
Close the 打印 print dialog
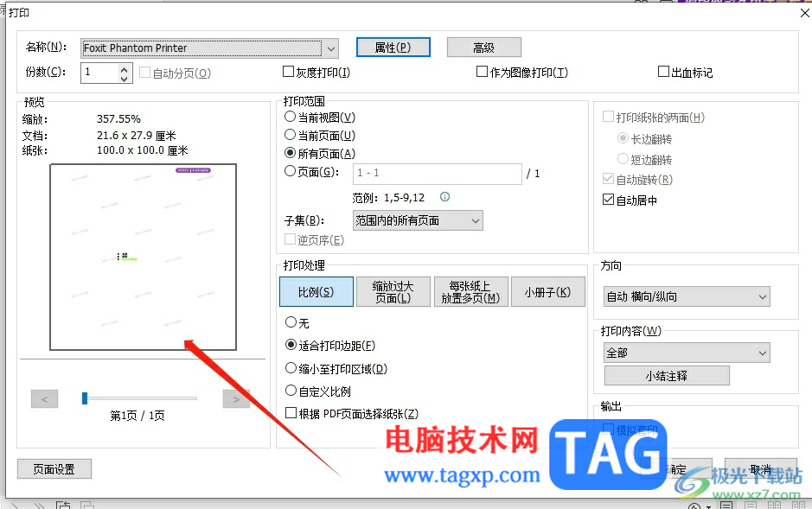(805, 13)
